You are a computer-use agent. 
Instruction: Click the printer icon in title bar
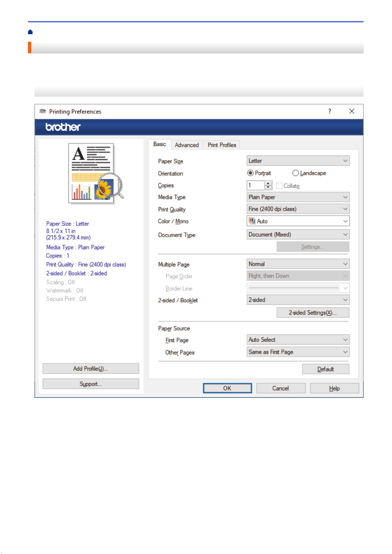42,111
